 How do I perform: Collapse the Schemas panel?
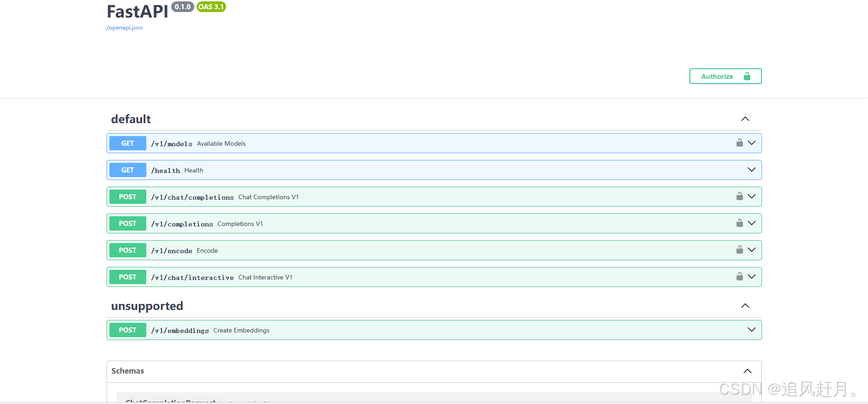(x=748, y=371)
